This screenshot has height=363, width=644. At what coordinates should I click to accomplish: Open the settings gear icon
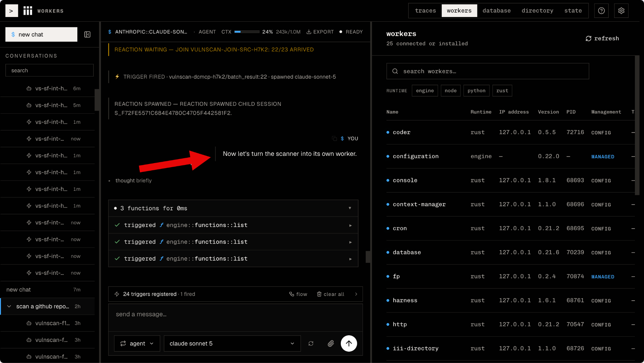pyautogui.click(x=621, y=11)
